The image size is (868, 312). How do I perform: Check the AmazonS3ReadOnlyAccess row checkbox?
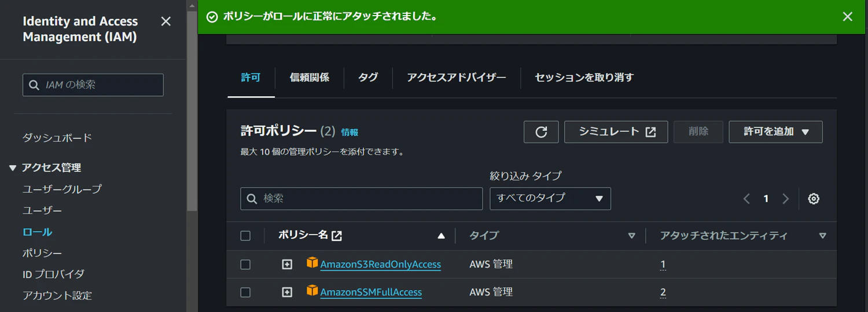tap(245, 265)
